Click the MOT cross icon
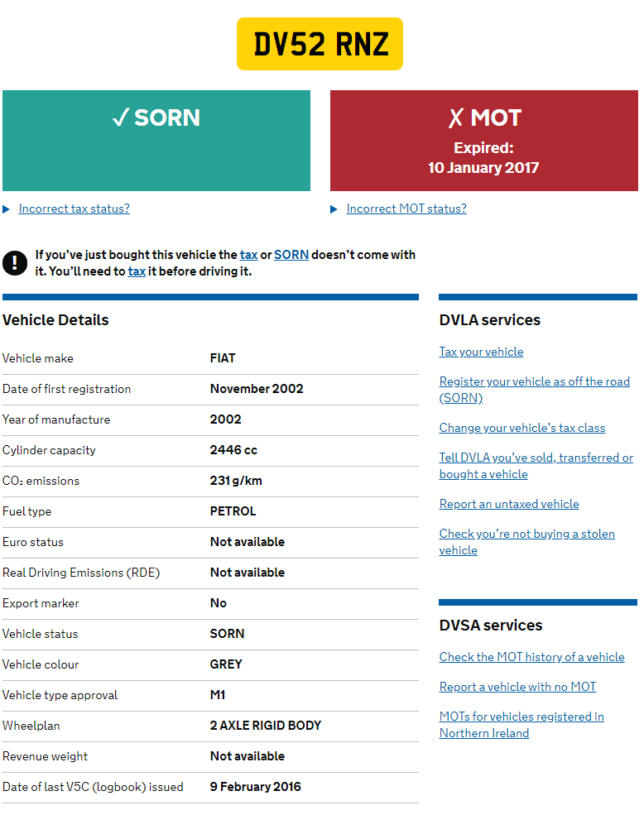 (x=455, y=118)
